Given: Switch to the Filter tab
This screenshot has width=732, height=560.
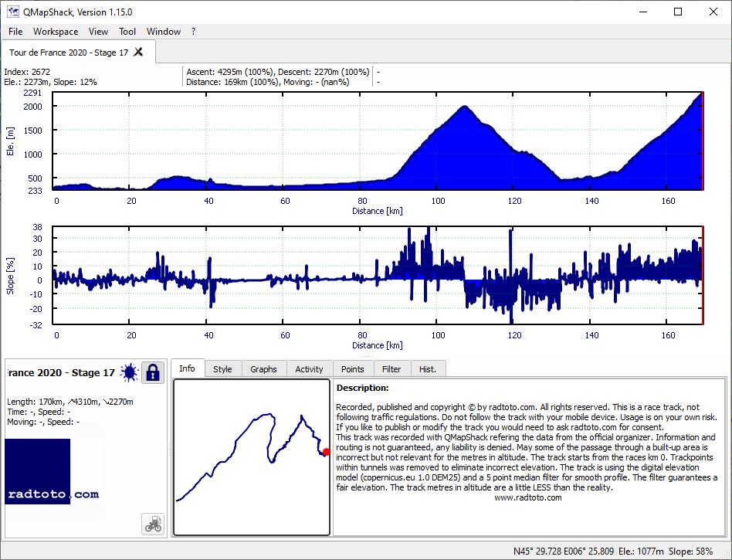Looking at the screenshot, I should (391, 369).
